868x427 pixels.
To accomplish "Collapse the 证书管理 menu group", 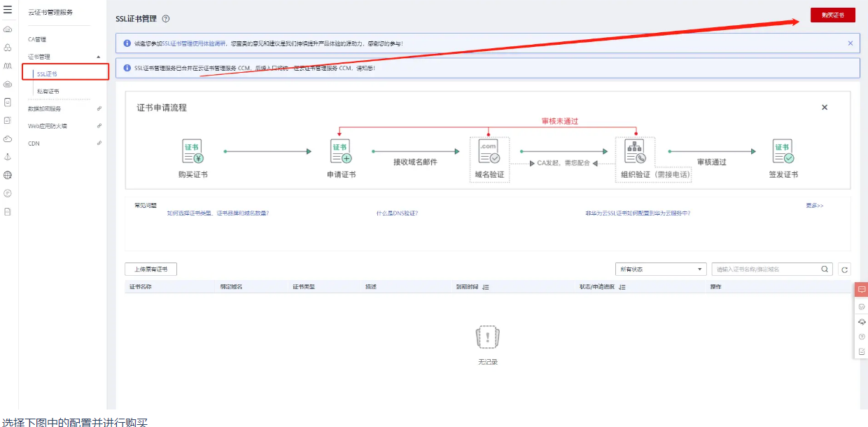I will (x=98, y=57).
